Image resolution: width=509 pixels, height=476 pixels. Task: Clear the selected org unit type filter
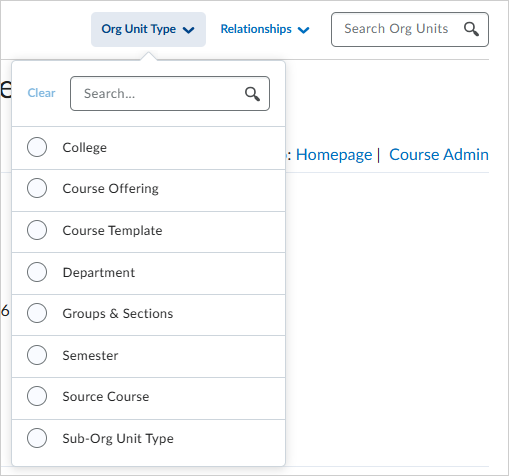[41, 93]
